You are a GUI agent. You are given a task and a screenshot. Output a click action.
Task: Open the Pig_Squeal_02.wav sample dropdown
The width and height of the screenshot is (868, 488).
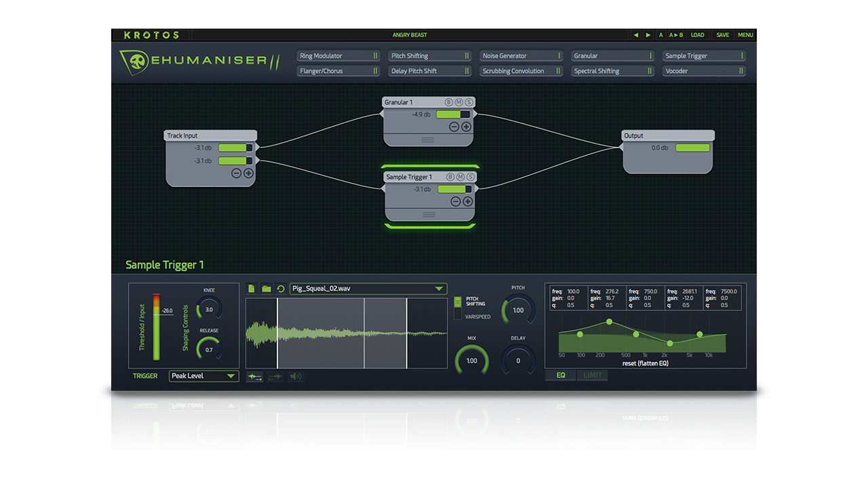(x=368, y=289)
